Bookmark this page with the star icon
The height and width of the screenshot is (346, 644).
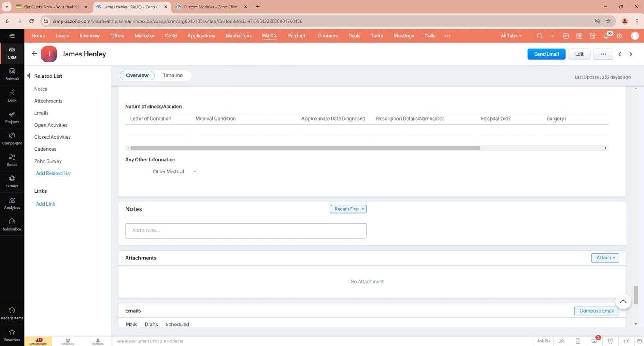[608, 21]
